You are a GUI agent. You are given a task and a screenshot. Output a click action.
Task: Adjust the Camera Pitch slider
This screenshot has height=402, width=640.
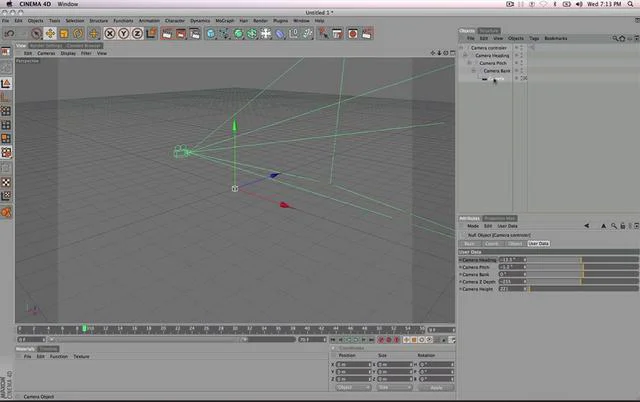(x=583, y=267)
